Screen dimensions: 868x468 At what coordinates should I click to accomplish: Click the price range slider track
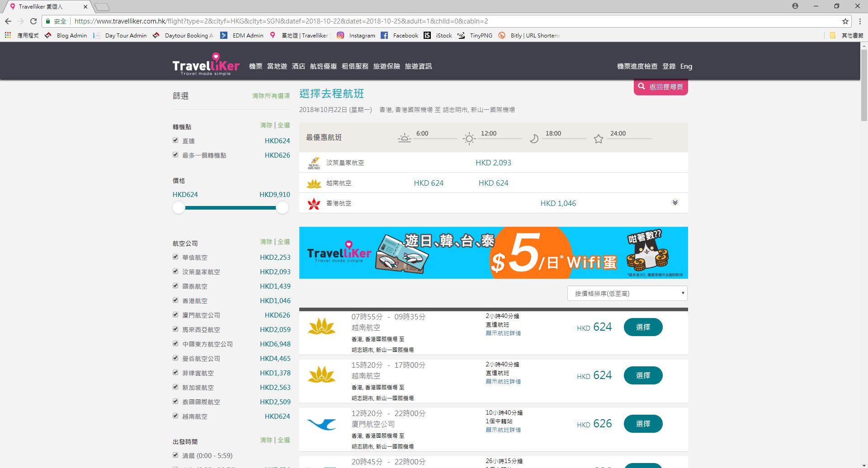point(231,208)
